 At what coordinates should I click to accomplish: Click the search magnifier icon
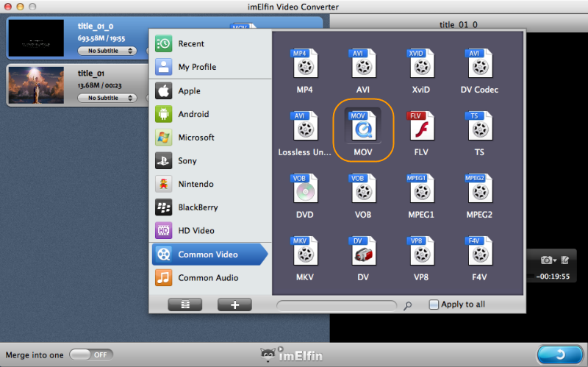(407, 305)
